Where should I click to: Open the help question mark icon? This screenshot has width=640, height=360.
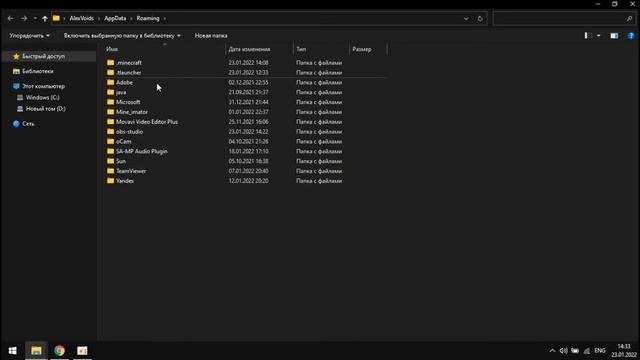click(631, 36)
